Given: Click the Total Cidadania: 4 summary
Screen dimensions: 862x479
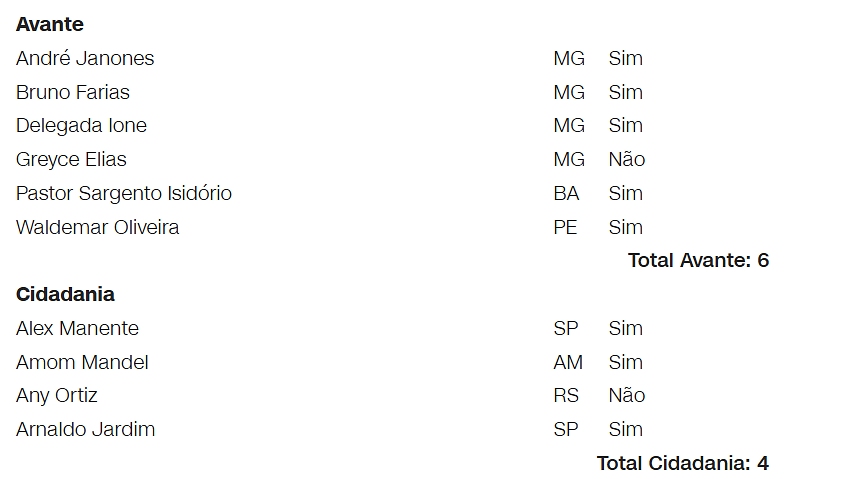Looking at the screenshot, I should coord(682,463).
